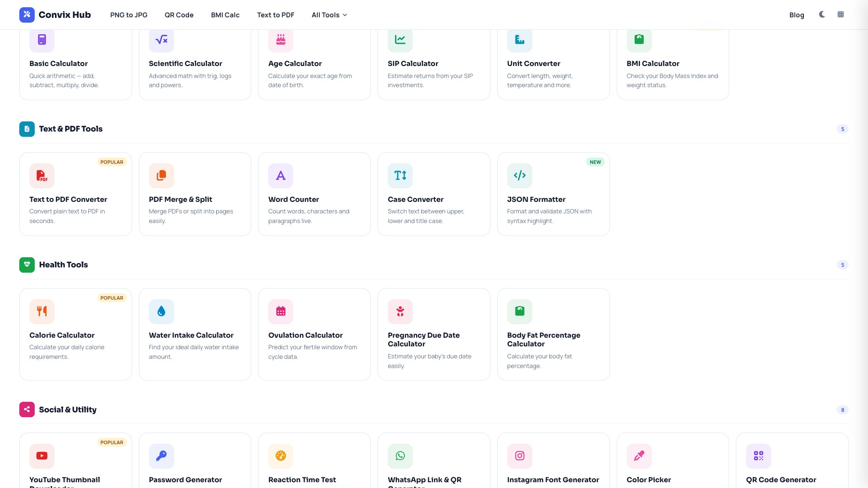Click the Age Calculator cake icon
868x488 pixels.
[281, 40]
